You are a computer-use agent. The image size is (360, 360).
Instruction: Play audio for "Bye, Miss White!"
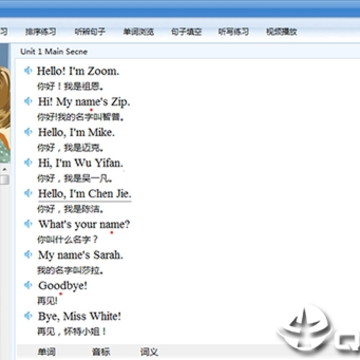28,316
